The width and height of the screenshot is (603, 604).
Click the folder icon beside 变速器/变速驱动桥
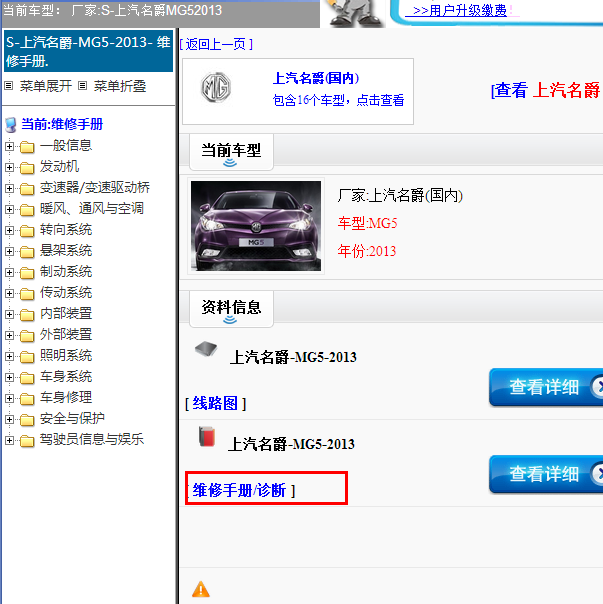pyautogui.click(x=27, y=189)
